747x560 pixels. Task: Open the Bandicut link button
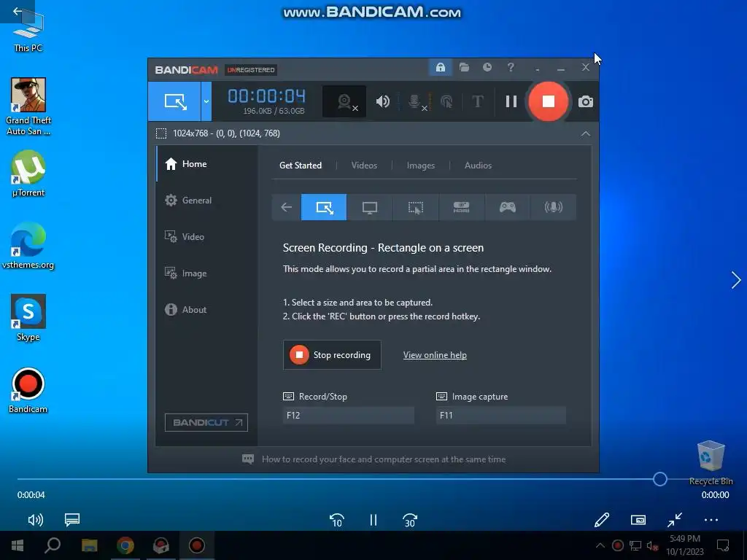pos(206,422)
